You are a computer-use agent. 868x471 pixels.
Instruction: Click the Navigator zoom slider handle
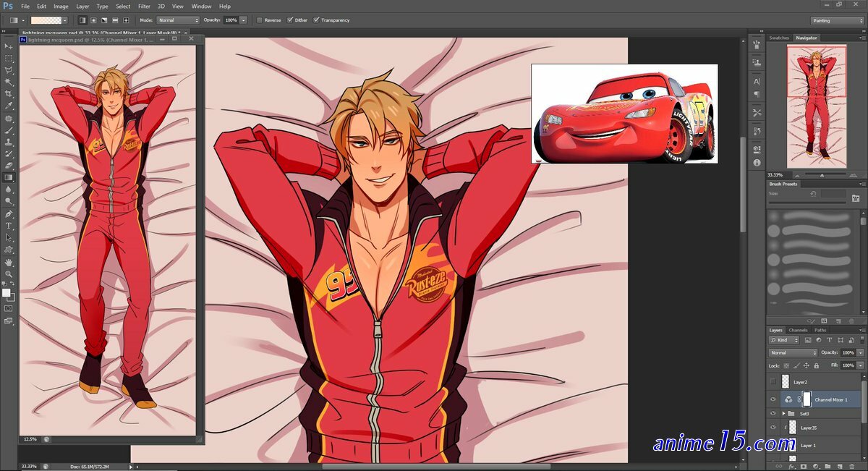pos(822,175)
